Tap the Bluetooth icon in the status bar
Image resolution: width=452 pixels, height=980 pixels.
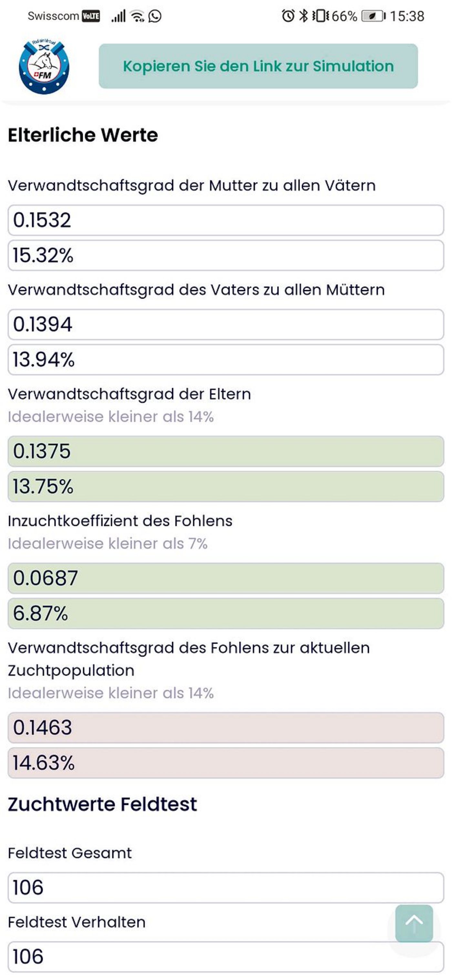coord(303,16)
